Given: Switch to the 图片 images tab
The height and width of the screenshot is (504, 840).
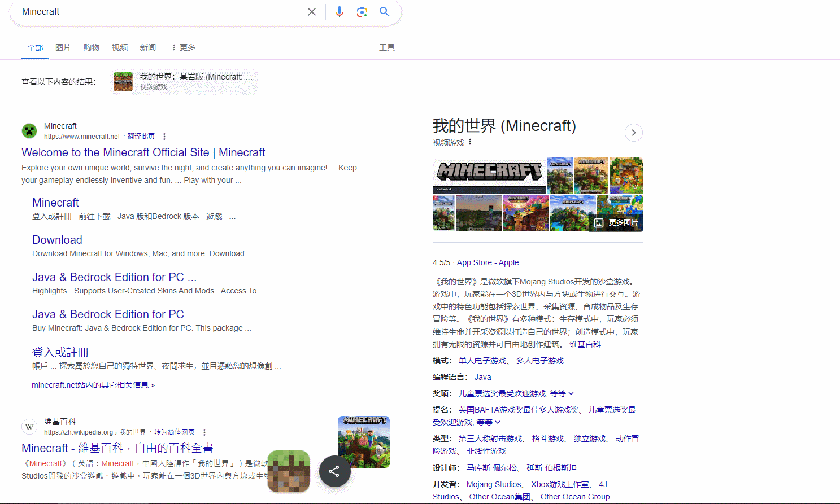Looking at the screenshot, I should pyautogui.click(x=63, y=47).
